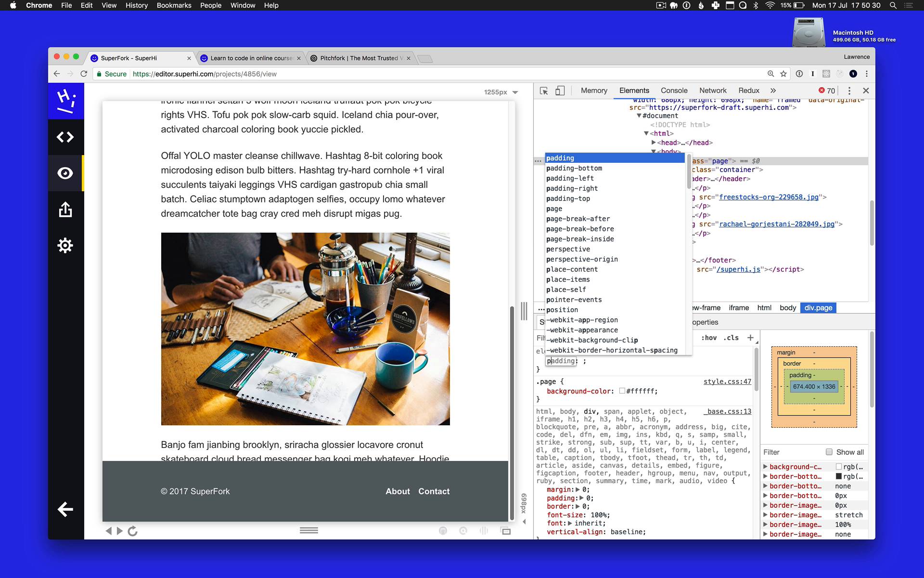Open project settings via gear icon
924x578 pixels.
click(65, 245)
